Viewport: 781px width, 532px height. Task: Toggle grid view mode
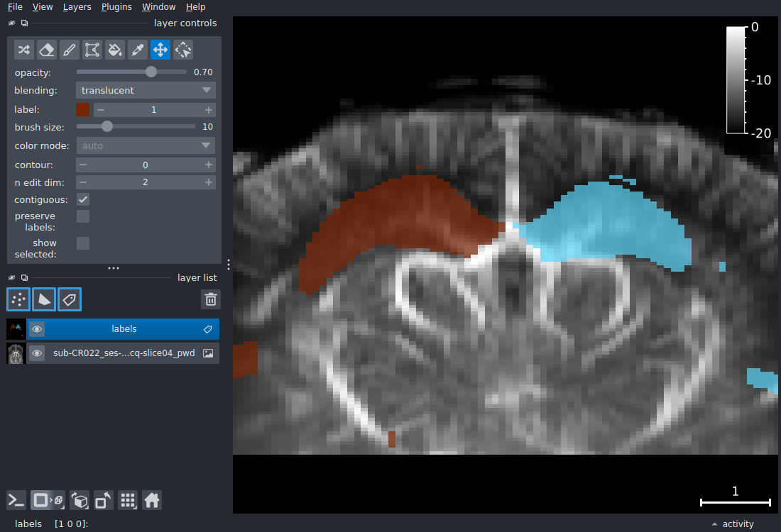tap(128, 500)
